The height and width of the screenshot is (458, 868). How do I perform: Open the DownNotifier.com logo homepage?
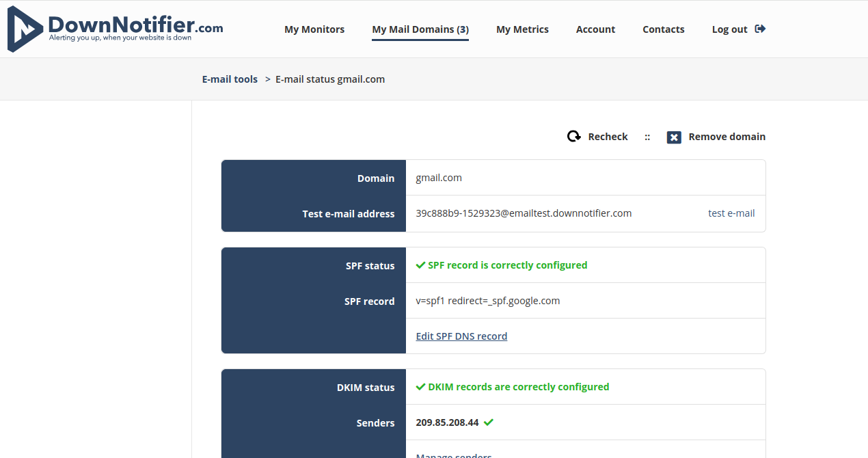click(x=115, y=29)
